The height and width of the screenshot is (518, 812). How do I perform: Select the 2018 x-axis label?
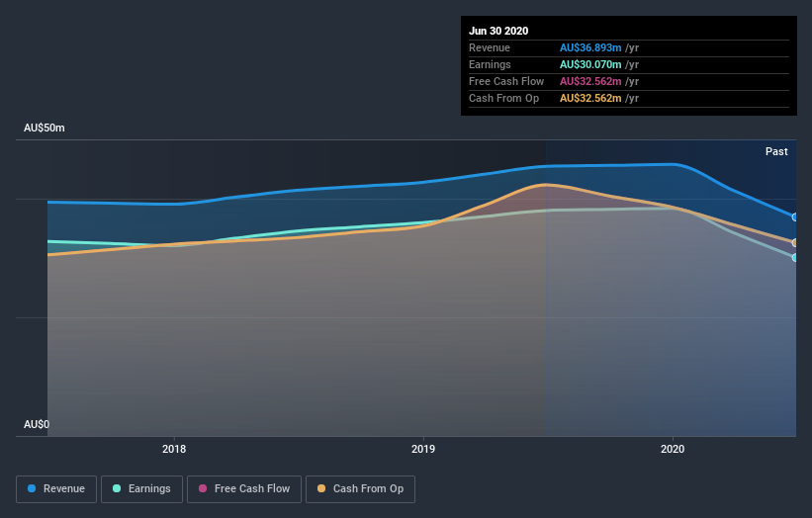174,449
